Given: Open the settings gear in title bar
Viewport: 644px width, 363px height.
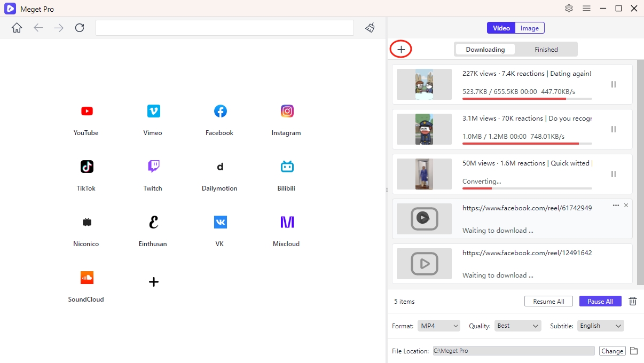Looking at the screenshot, I should point(569,9).
